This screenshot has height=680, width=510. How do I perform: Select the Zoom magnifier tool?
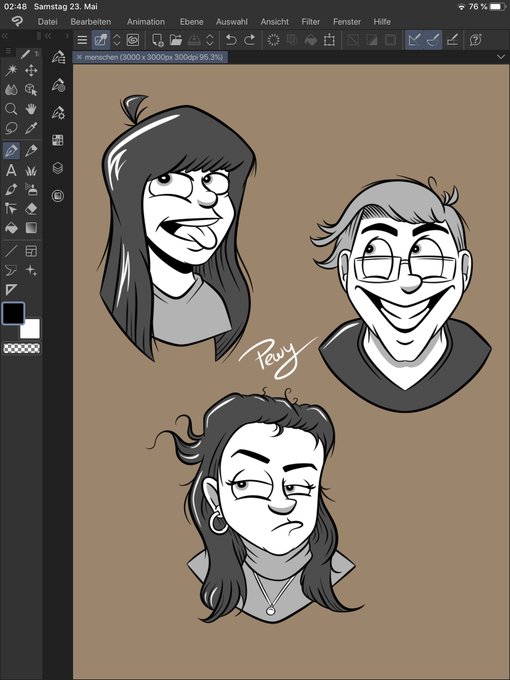tap(11, 109)
